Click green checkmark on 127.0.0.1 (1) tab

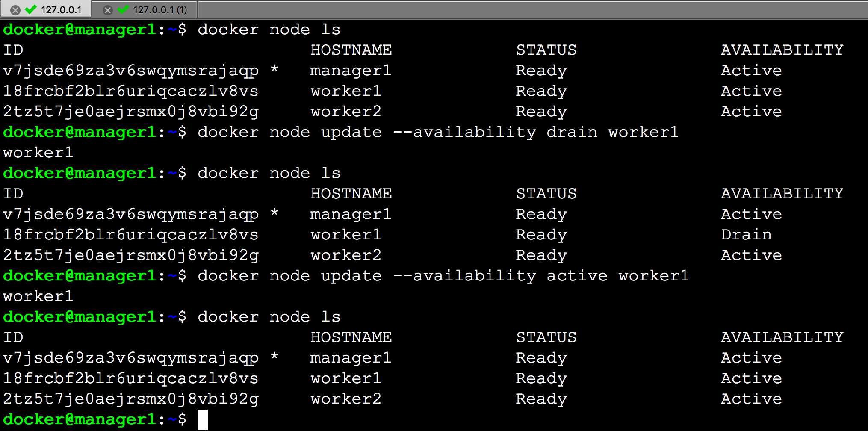point(123,9)
